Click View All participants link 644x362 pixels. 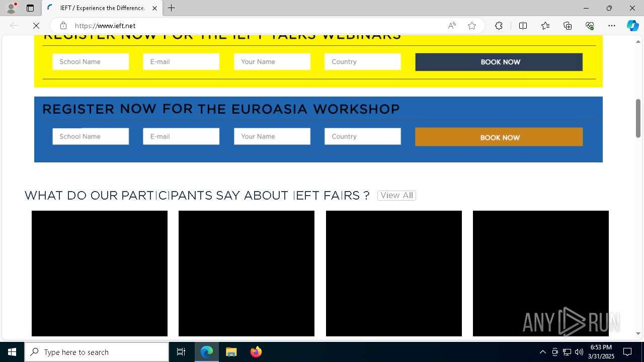396,196
